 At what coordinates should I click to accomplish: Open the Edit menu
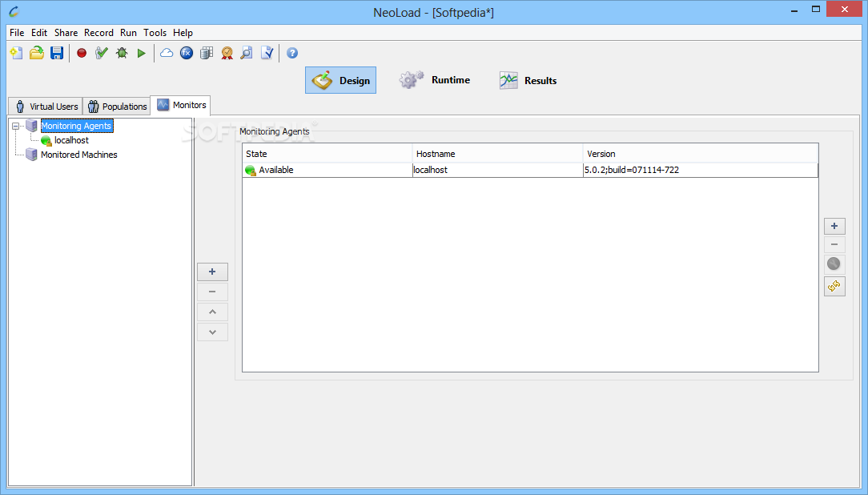point(38,33)
